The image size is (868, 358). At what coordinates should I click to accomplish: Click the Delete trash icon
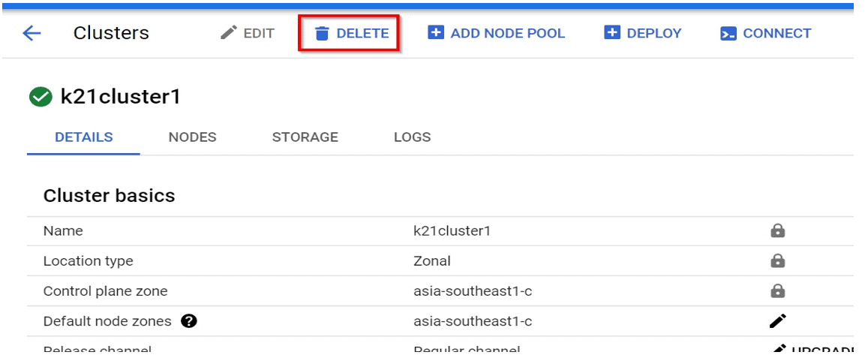(322, 34)
